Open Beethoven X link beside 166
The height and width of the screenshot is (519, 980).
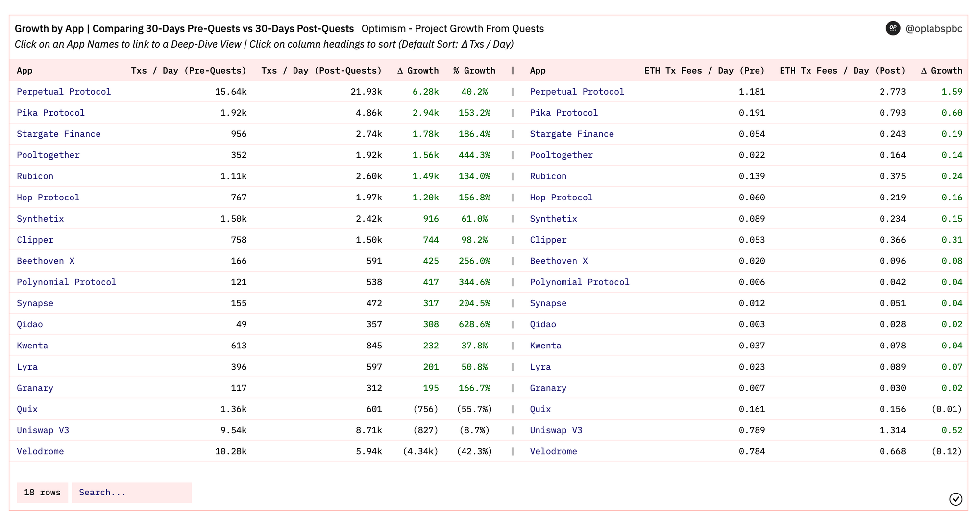[46, 261]
